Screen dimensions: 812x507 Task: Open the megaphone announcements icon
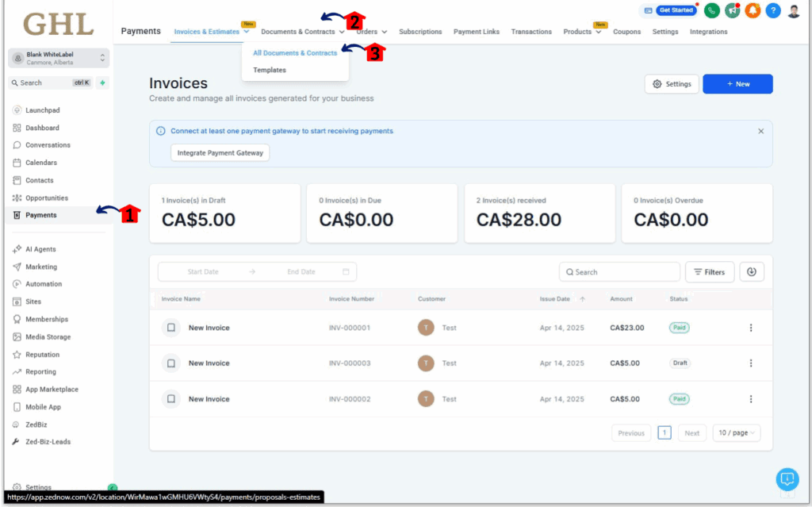tap(732, 10)
